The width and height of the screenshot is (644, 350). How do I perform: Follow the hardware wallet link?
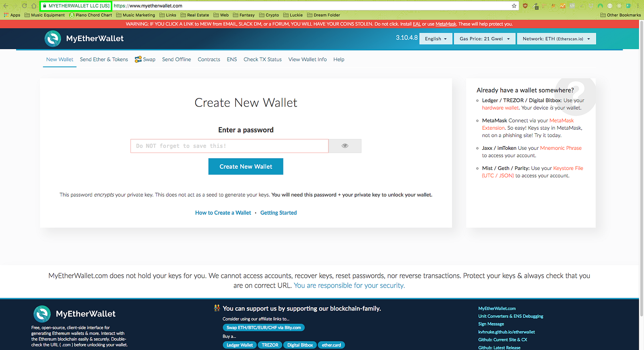click(x=501, y=108)
